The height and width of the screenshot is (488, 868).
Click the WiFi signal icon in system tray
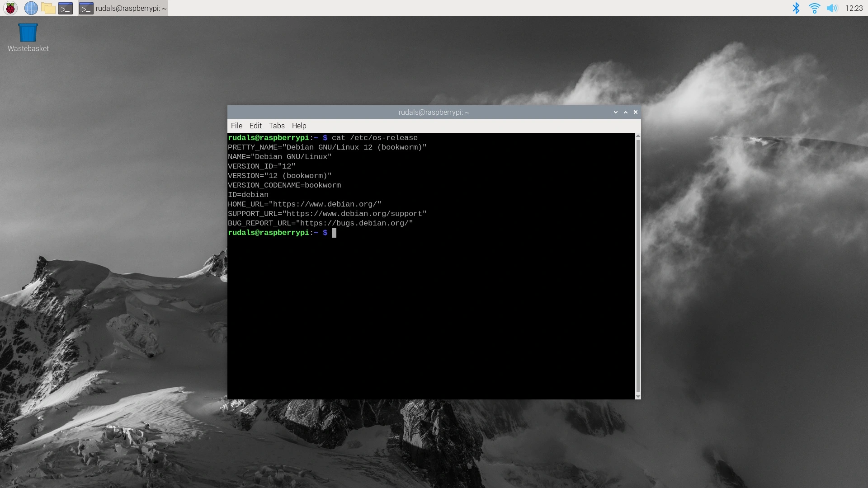[x=814, y=8]
